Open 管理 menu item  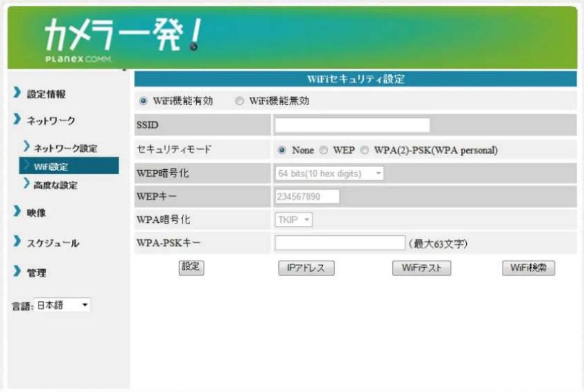(x=36, y=273)
